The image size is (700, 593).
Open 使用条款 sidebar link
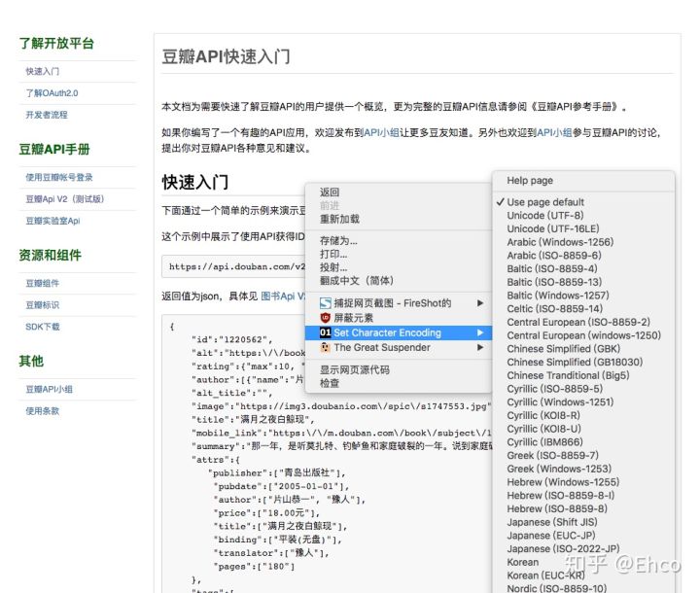click(x=43, y=411)
